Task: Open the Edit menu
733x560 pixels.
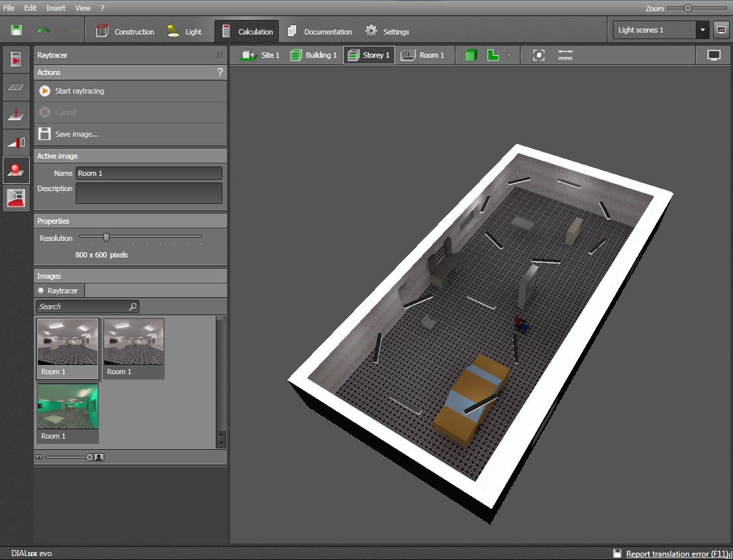Action: pyautogui.click(x=31, y=8)
